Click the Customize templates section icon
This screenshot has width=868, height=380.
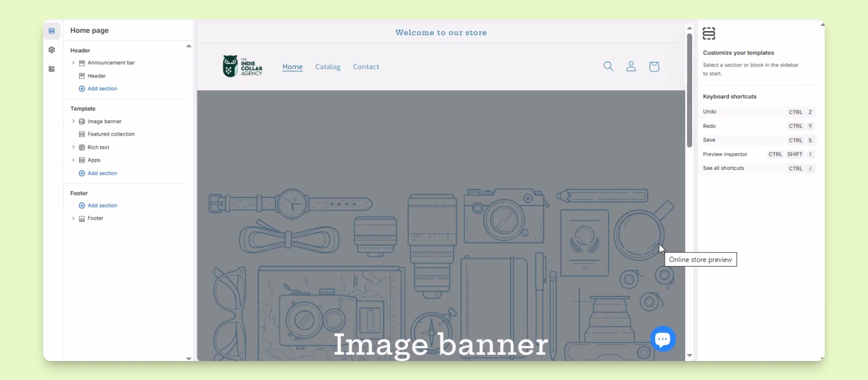[x=709, y=34]
